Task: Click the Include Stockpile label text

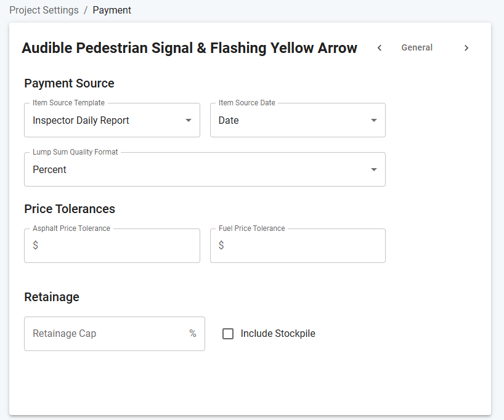Action: [278, 334]
